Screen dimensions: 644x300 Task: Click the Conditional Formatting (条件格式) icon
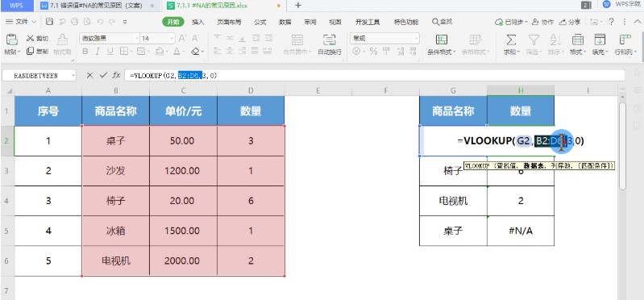pyautogui.click(x=442, y=40)
